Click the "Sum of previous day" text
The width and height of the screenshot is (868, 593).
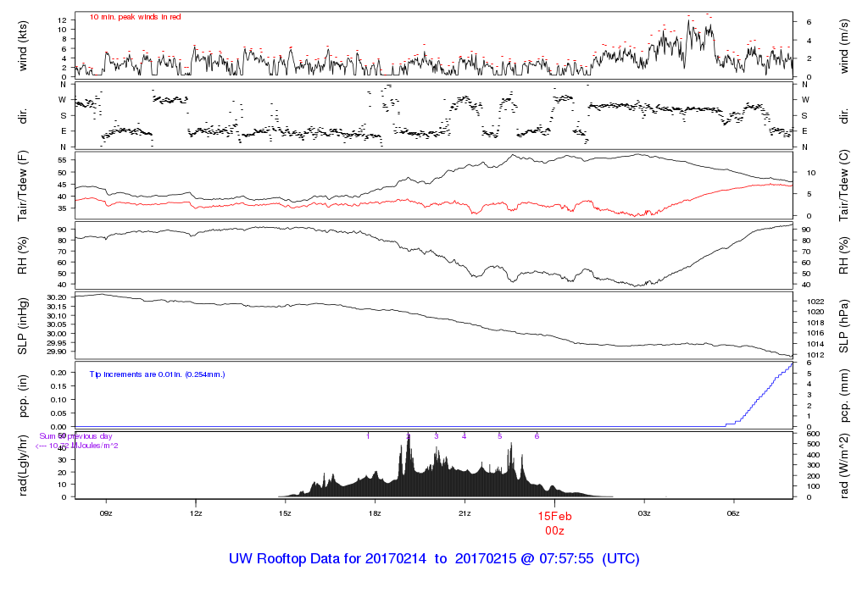coord(75,436)
